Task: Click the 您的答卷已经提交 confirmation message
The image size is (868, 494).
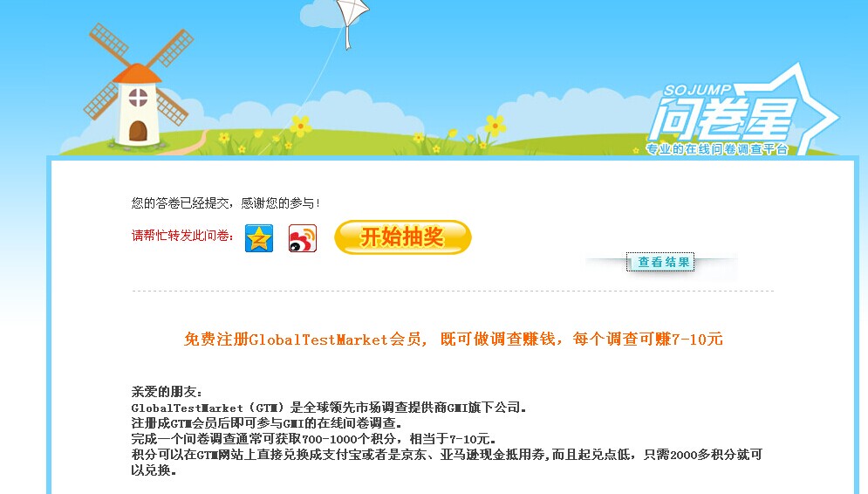Action: [x=226, y=203]
